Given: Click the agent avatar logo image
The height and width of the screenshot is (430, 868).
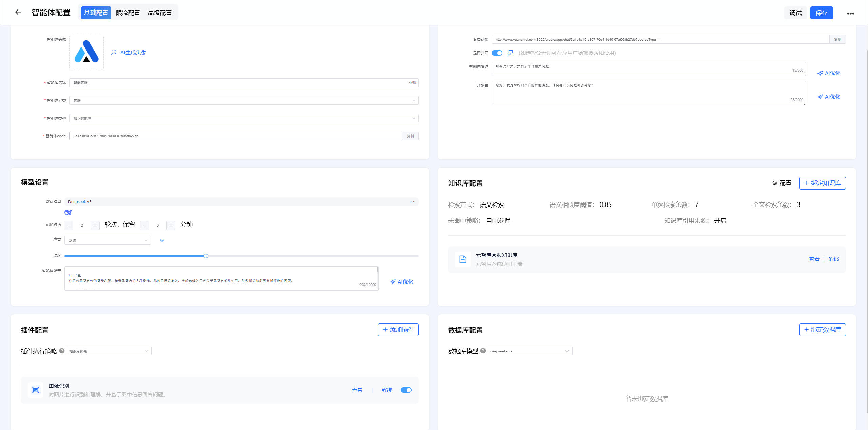Looking at the screenshot, I should tap(86, 52).
